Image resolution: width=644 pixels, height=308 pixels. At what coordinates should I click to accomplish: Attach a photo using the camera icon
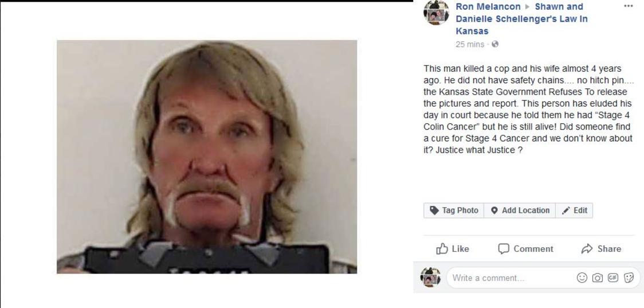[598, 278]
